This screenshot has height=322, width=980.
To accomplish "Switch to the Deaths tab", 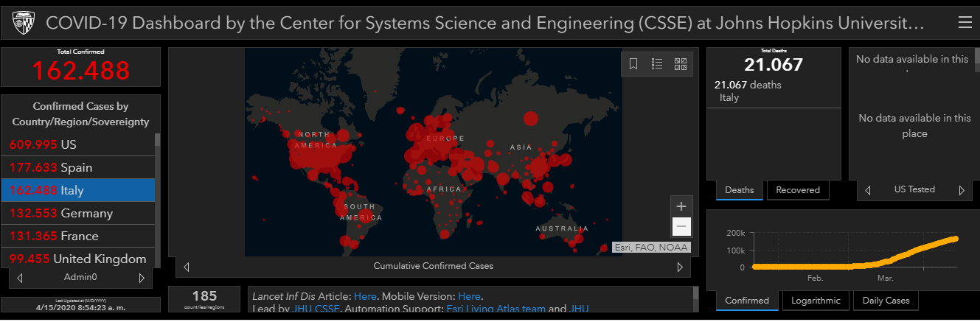I will point(740,190).
